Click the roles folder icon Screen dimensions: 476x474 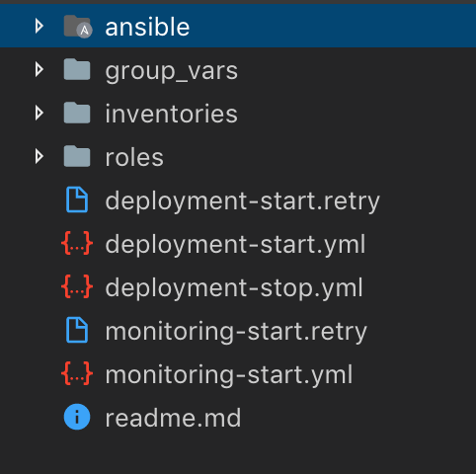point(77,156)
